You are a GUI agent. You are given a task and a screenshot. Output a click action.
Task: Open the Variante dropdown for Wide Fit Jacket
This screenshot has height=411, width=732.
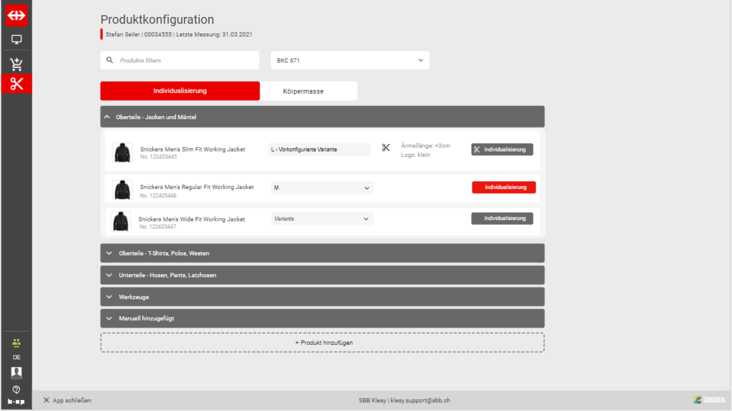pyautogui.click(x=321, y=219)
